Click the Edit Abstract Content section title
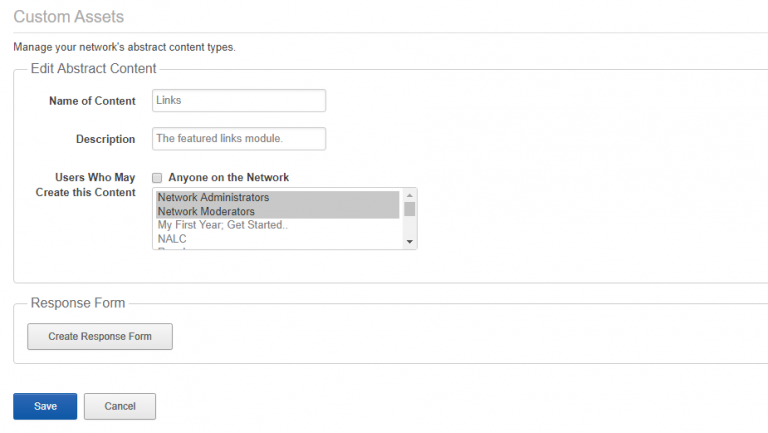This screenshot has width=768, height=433. (x=94, y=69)
